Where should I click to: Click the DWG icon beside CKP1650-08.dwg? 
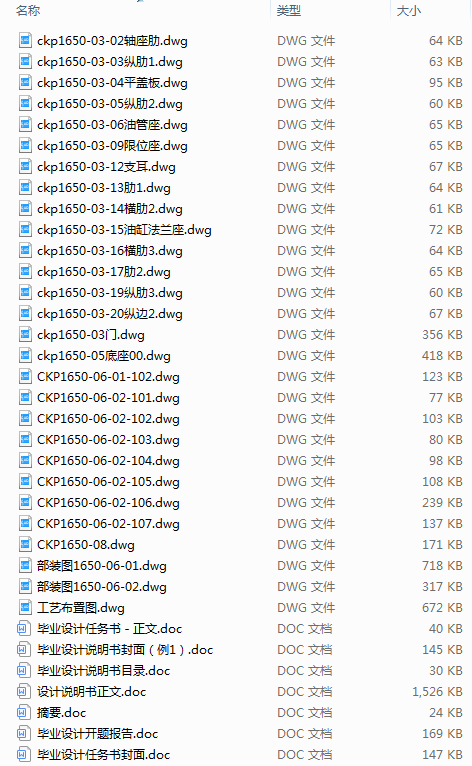pos(25,545)
